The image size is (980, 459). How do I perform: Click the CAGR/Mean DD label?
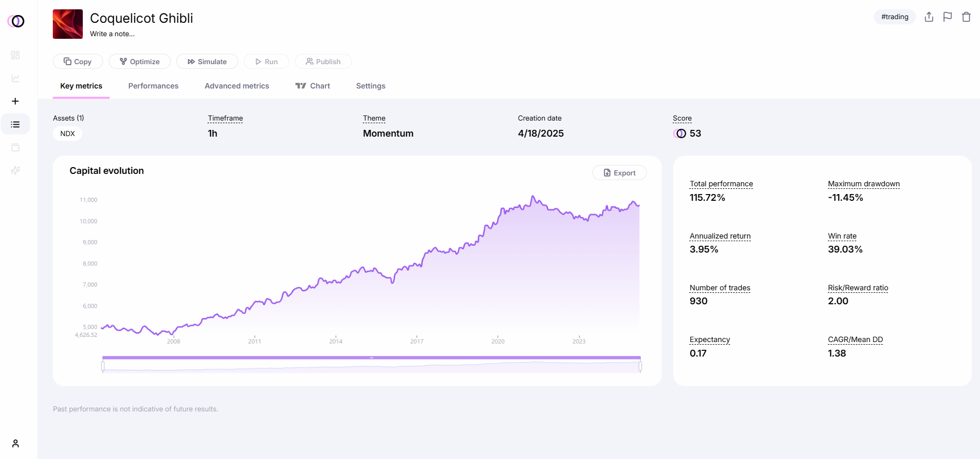pos(855,339)
